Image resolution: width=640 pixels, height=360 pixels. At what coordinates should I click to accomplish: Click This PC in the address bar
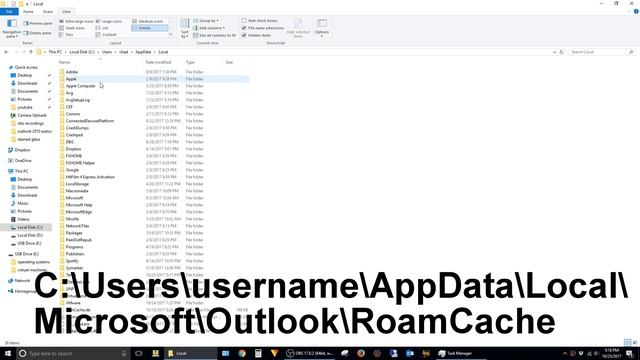55,52
